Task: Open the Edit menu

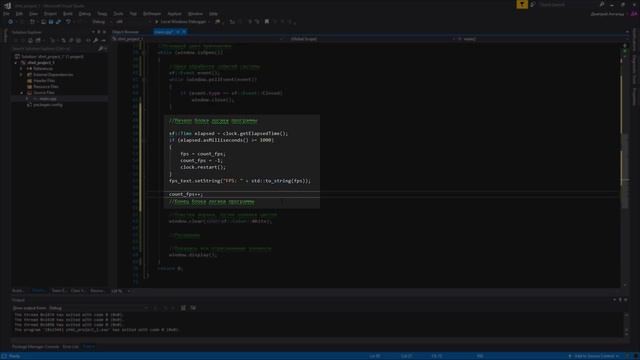Action: pyautogui.click(x=19, y=13)
